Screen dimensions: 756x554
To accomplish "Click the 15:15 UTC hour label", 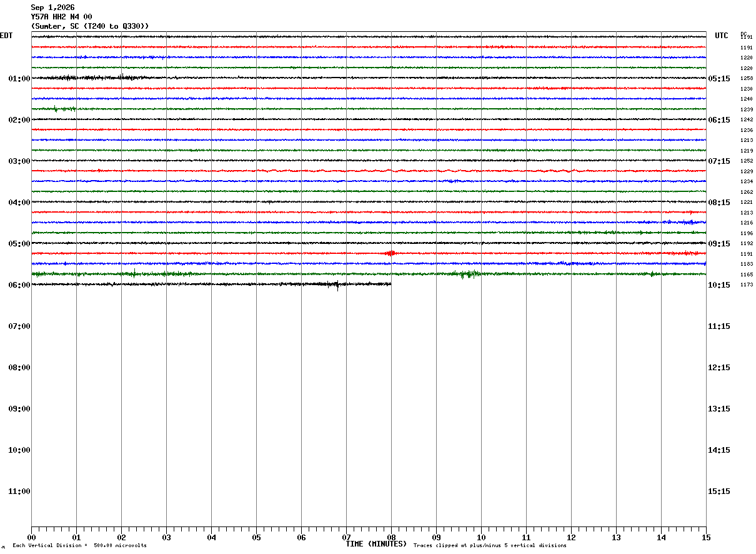I will pos(717,491).
